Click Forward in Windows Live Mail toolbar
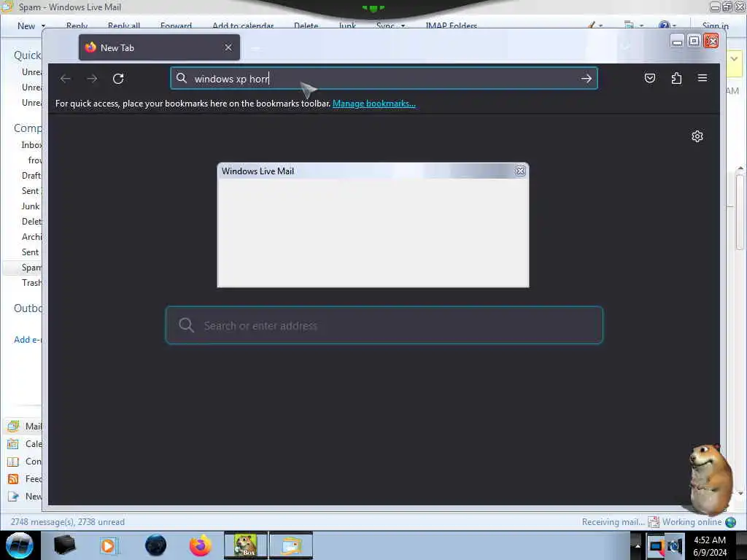This screenshot has width=747, height=560. click(x=176, y=26)
